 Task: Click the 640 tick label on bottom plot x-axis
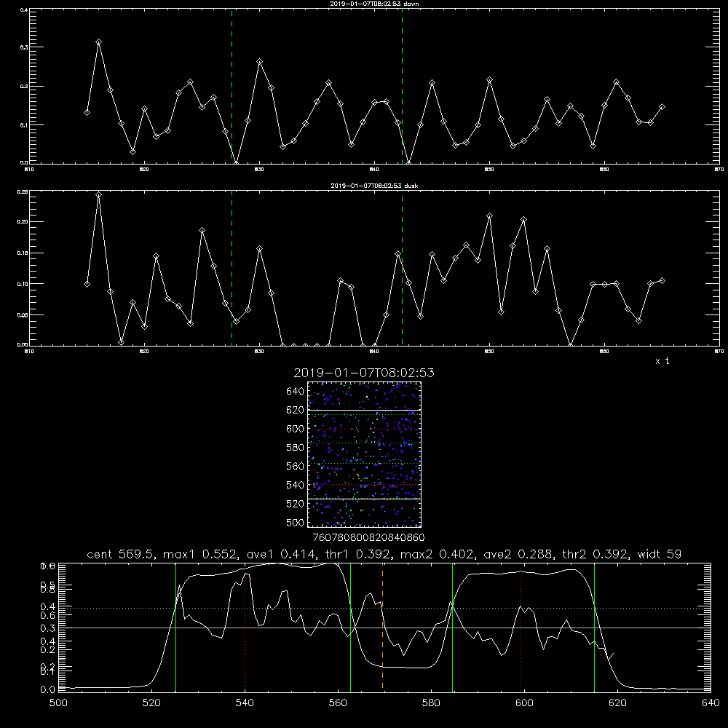[711, 703]
